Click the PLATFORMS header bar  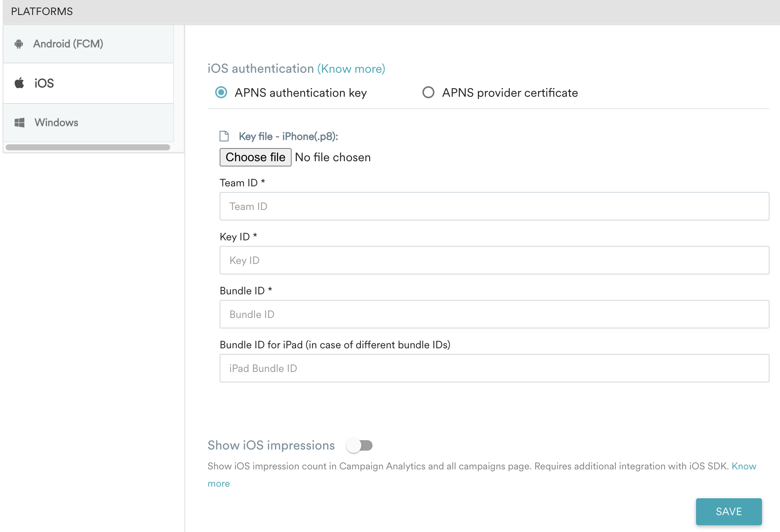coord(41,11)
